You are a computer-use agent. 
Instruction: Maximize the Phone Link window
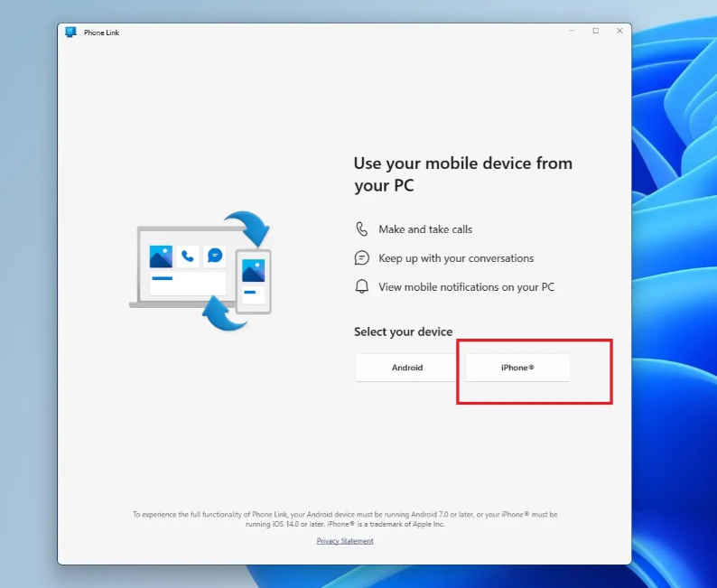coord(595,31)
